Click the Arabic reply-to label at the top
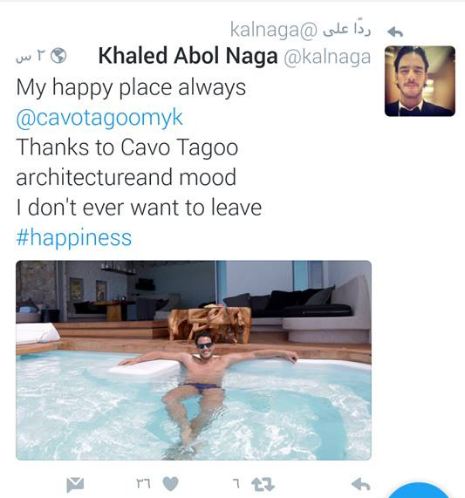Viewport: 465px width, 498px height. tap(347, 28)
